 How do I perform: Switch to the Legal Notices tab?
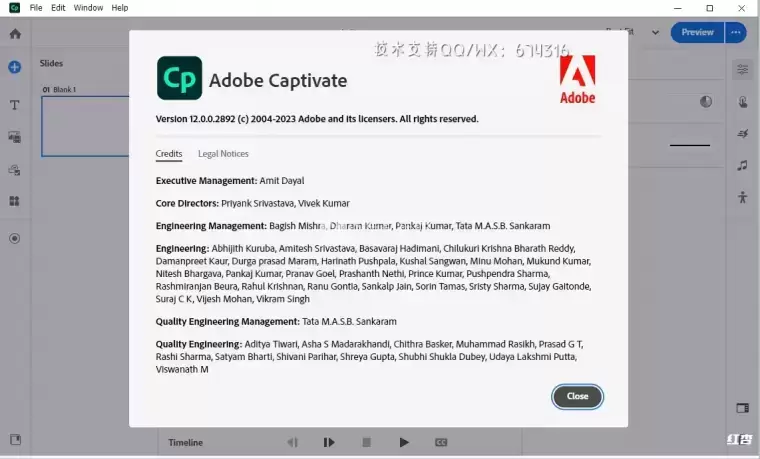coord(223,154)
